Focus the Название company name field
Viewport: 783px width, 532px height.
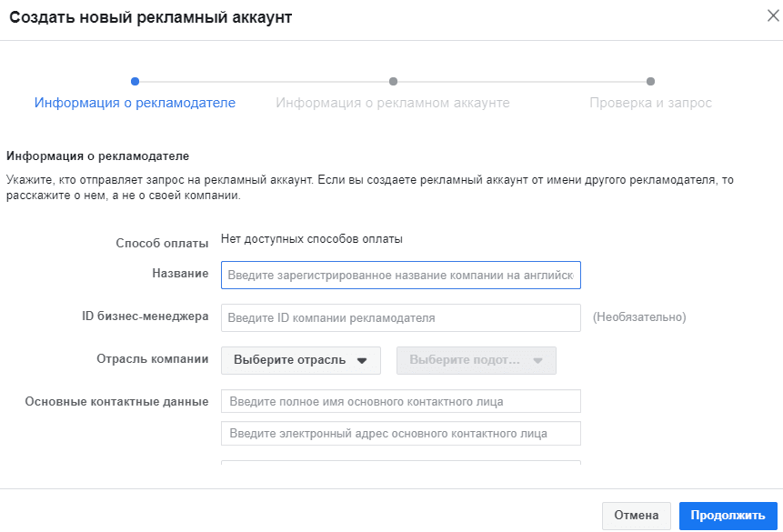click(401, 275)
